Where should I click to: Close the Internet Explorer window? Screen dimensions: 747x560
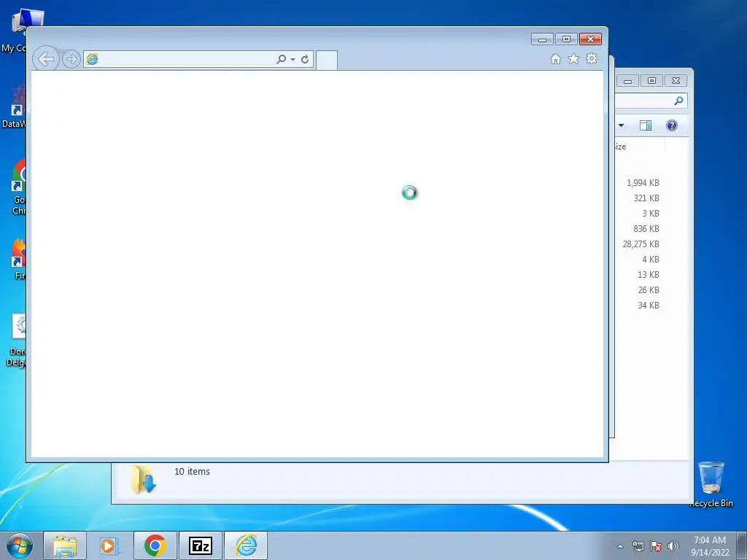590,39
